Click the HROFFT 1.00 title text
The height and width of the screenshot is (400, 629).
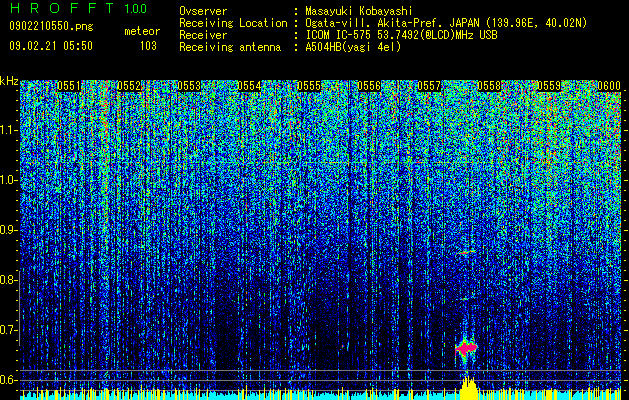[x=78, y=8]
